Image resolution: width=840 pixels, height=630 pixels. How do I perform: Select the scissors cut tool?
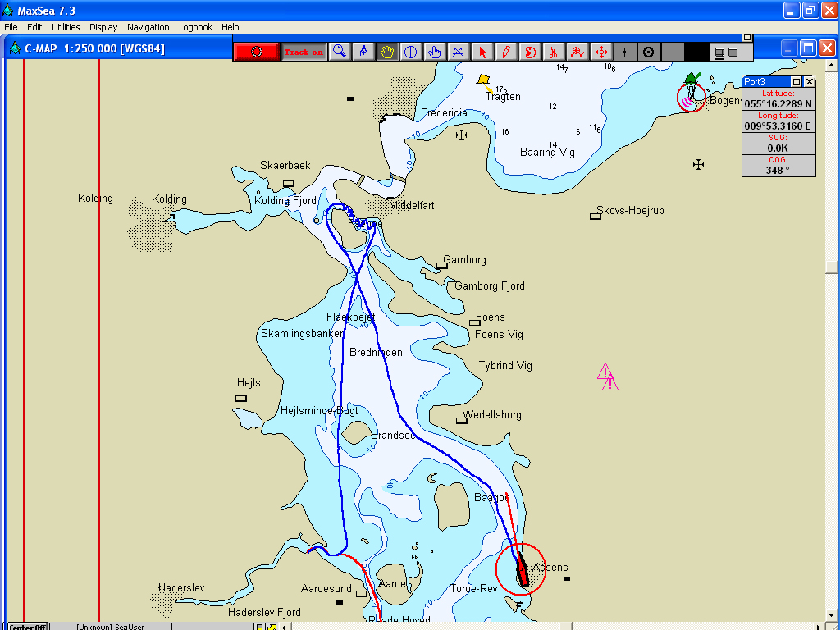pyautogui.click(x=554, y=52)
